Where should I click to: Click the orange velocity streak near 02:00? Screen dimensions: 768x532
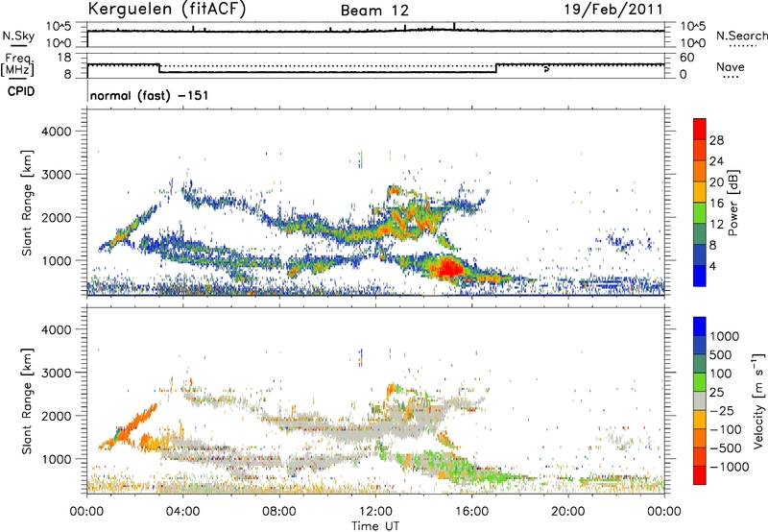point(139,421)
